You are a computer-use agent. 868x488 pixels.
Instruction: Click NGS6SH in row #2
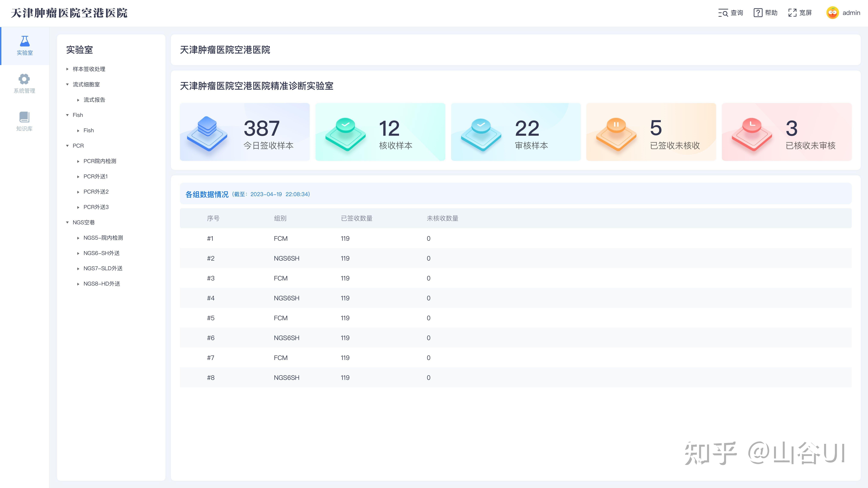pos(286,259)
